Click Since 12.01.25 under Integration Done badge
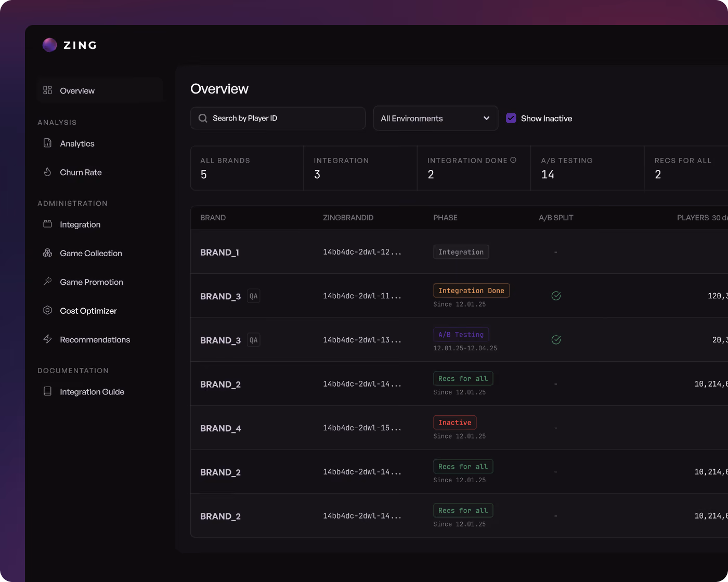This screenshot has height=582, width=728. tap(459, 305)
